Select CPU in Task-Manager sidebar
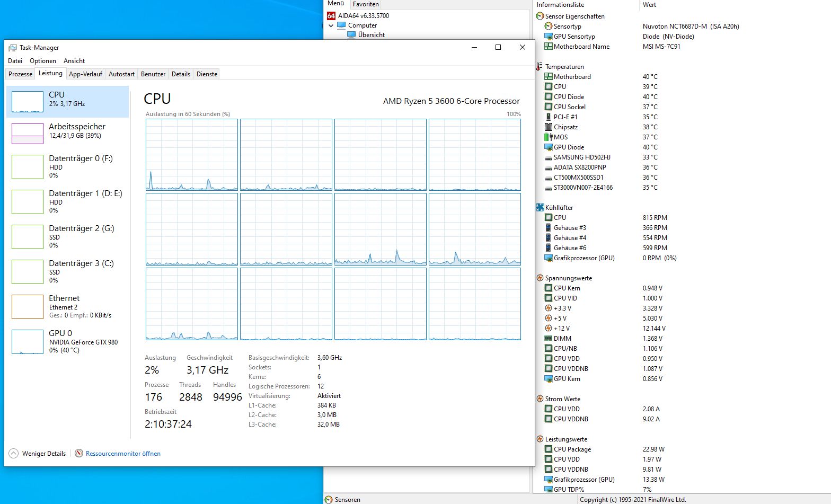Screen dimensions: 831x504 (68, 102)
